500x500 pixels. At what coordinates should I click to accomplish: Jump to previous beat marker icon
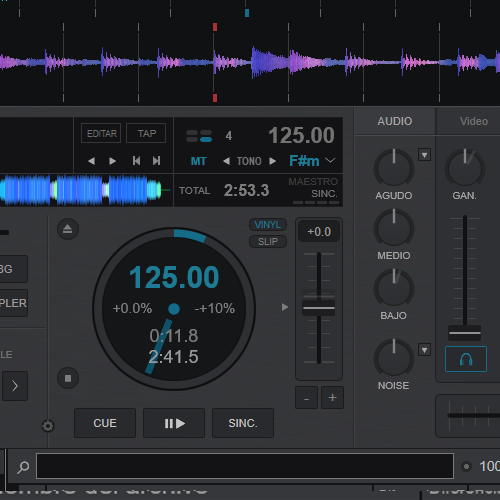(x=136, y=161)
